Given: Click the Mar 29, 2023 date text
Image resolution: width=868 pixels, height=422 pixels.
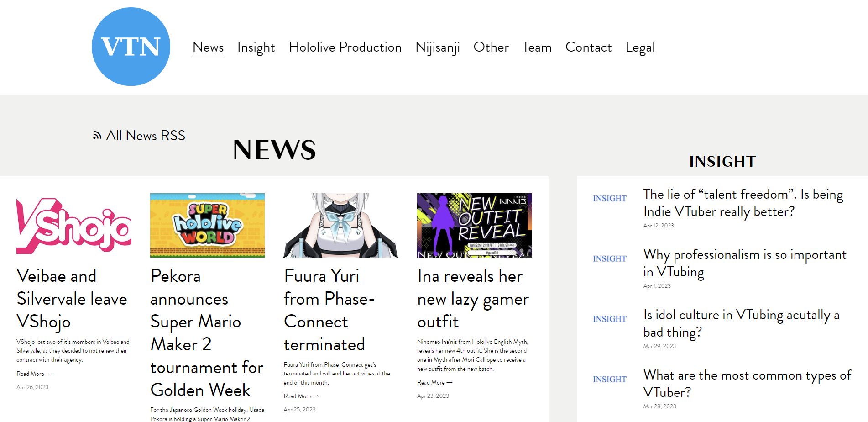Looking at the screenshot, I should (x=659, y=346).
